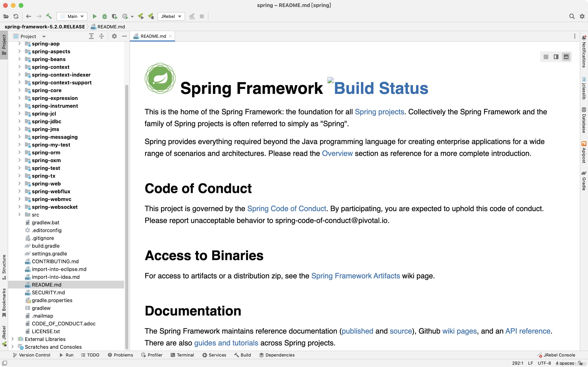Screen dimensions: 588x367
Task: Click the Build project hammer icon
Action: pos(49,16)
